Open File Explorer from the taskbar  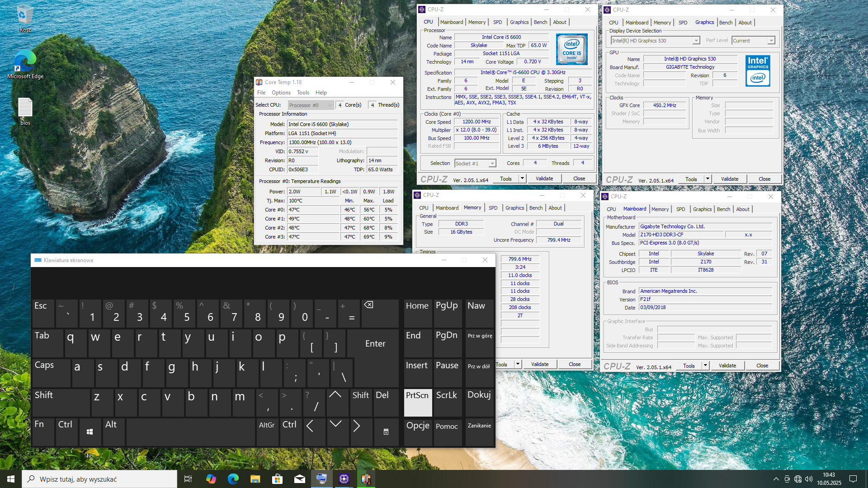pos(255,479)
